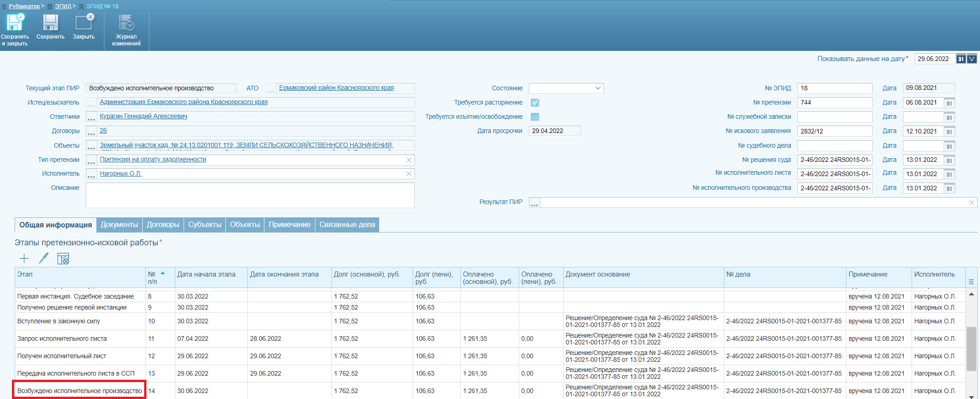
Task: Switch to Договоры tab
Action: coord(163,225)
